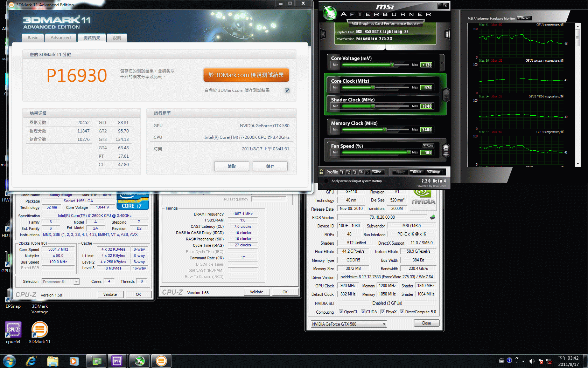Open fan User Define gear icon
Screen dimensions: 588x368
pyautogui.click(x=446, y=150)
